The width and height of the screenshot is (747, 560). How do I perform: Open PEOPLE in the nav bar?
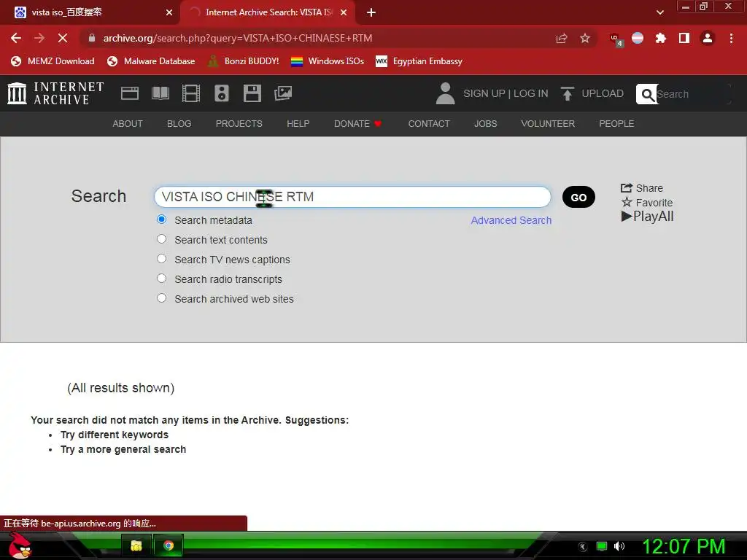click(x=616, y=124)
